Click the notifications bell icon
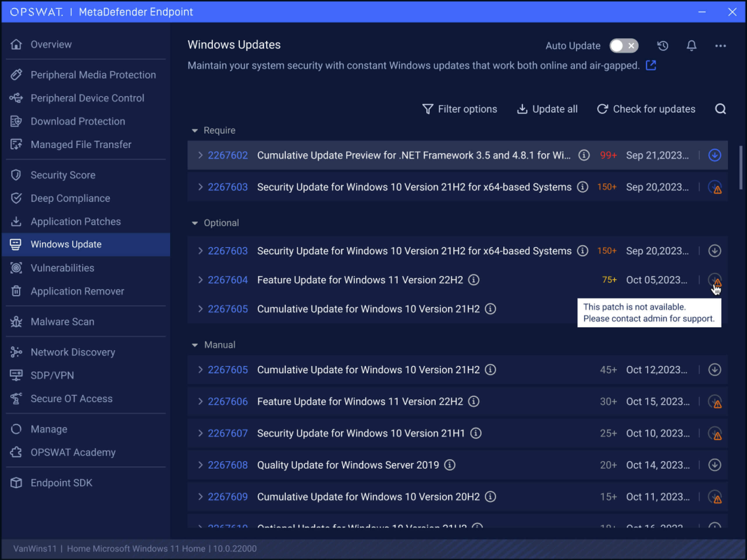Screen dimensions: 747x560 coord(691,46)
